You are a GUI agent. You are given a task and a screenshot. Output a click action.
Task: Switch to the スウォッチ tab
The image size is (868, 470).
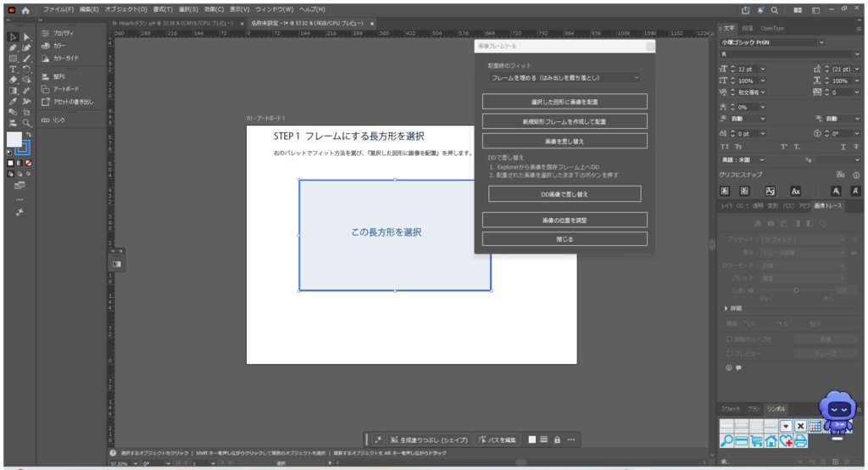730,409
